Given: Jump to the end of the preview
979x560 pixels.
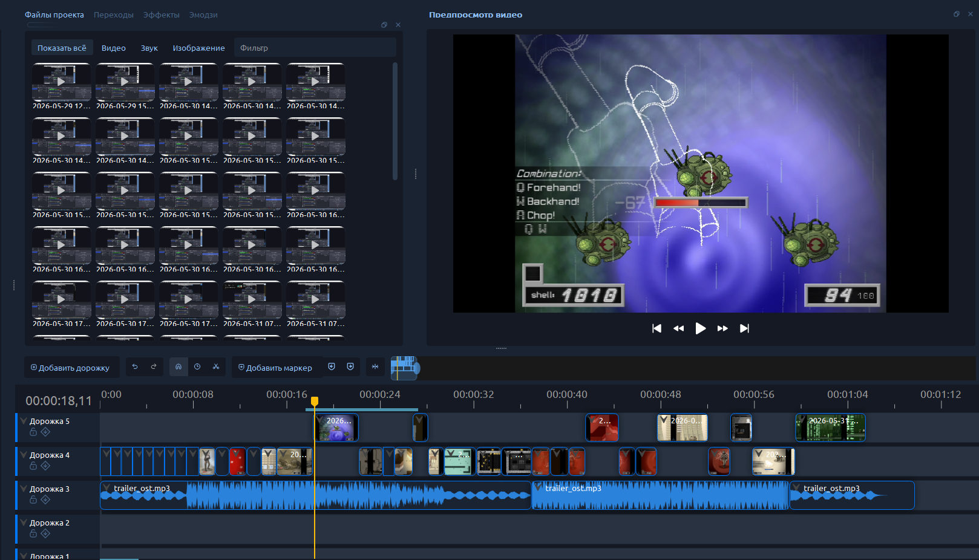Looking at the screenshot, I should (x=744, y=328).
